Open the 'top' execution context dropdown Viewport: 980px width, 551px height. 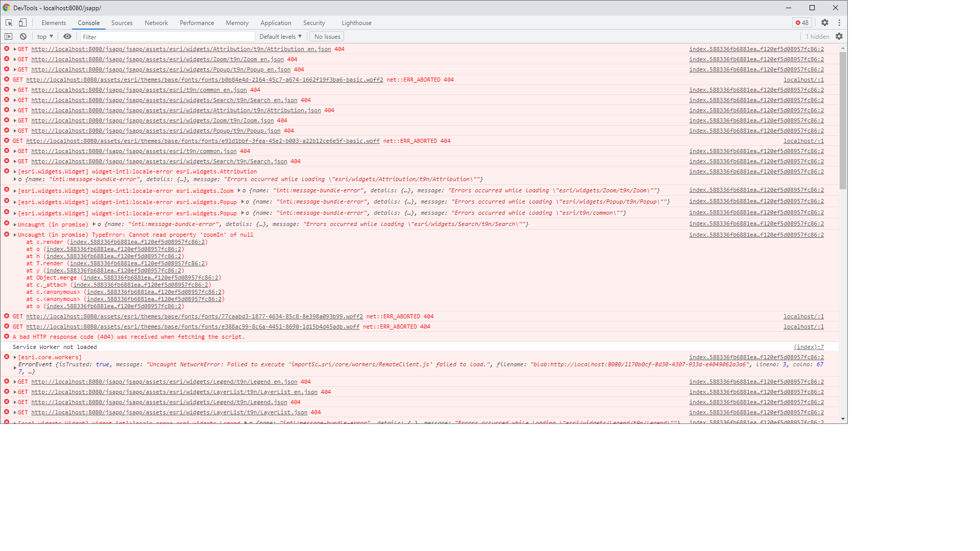44,36
